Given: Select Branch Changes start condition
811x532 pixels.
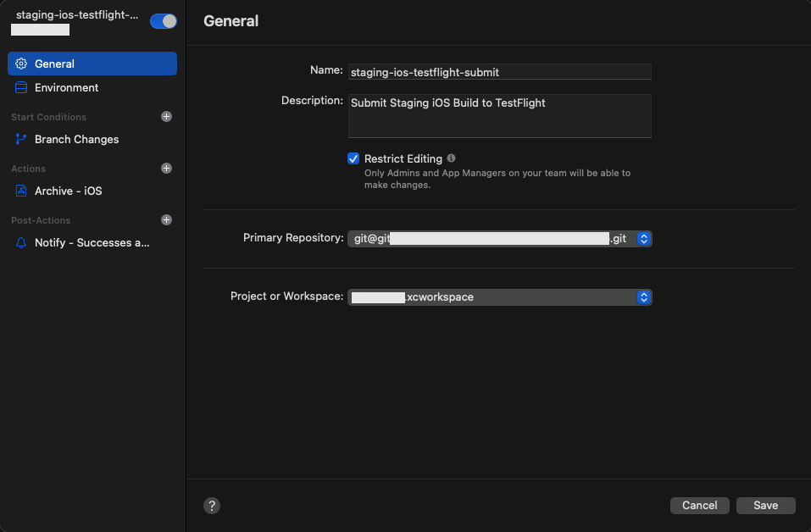Looking at the screenshot, I should pyautogui.click(x=76, y=139).
